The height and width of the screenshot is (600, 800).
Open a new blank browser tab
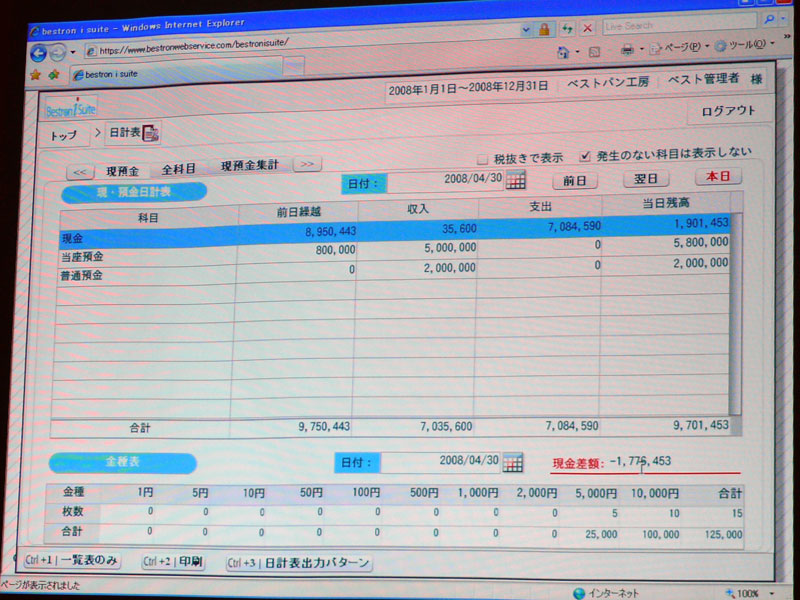click(294, 65)
